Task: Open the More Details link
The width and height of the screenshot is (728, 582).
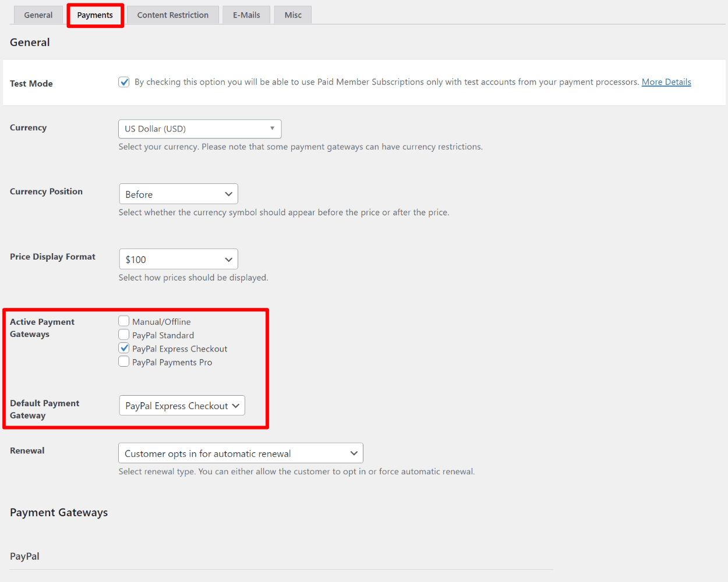Action: pyautogui.click(x=666, y=82)
